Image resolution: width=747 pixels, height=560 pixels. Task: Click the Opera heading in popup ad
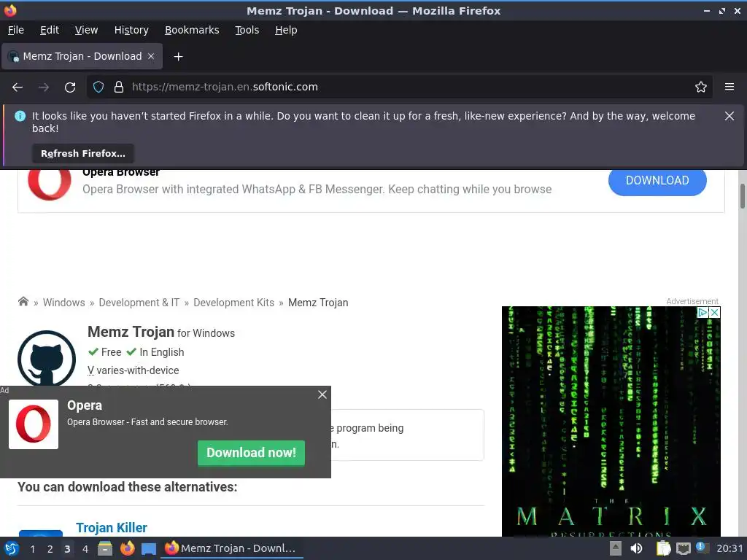pos(85,405)
